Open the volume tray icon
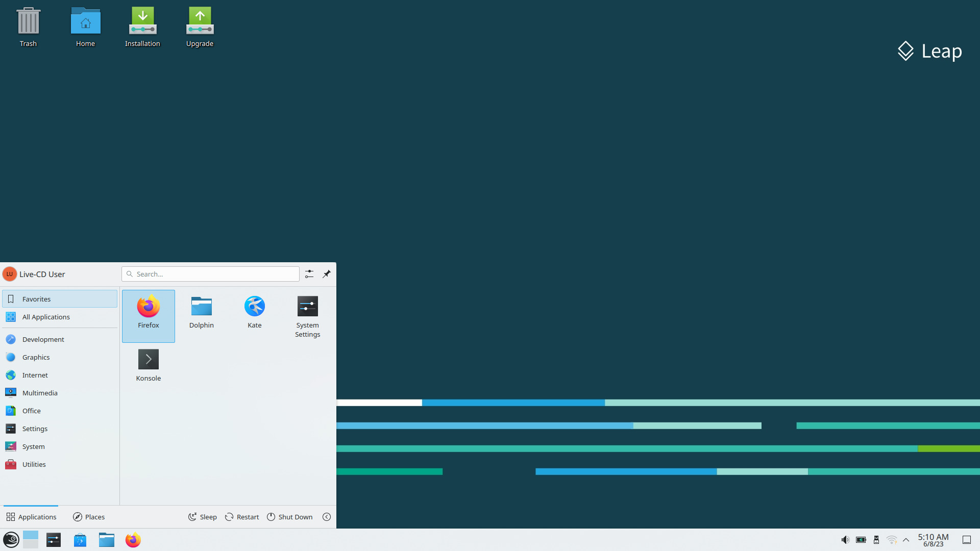This screenshot has width=980, height=551. coord(845,540)
